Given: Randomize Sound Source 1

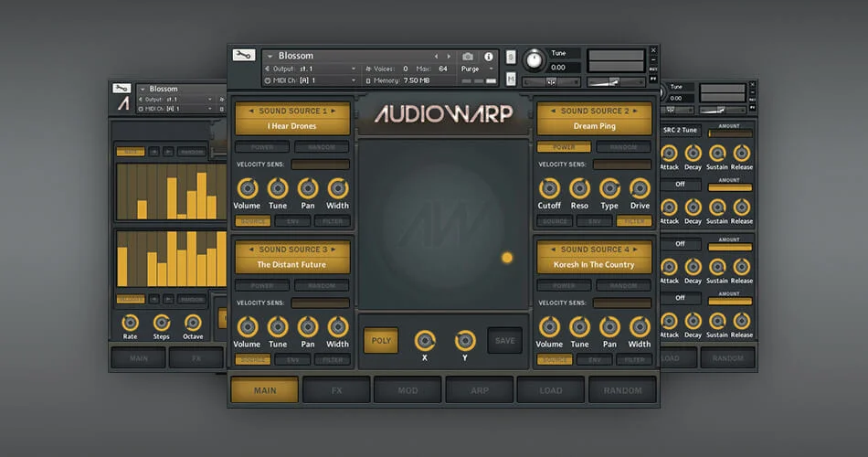Looking at the screenshot, I should (x=322, y=147).
